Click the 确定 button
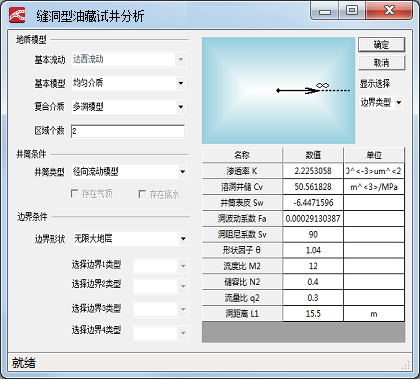The image size is (420, 380). tap(382, 45)
